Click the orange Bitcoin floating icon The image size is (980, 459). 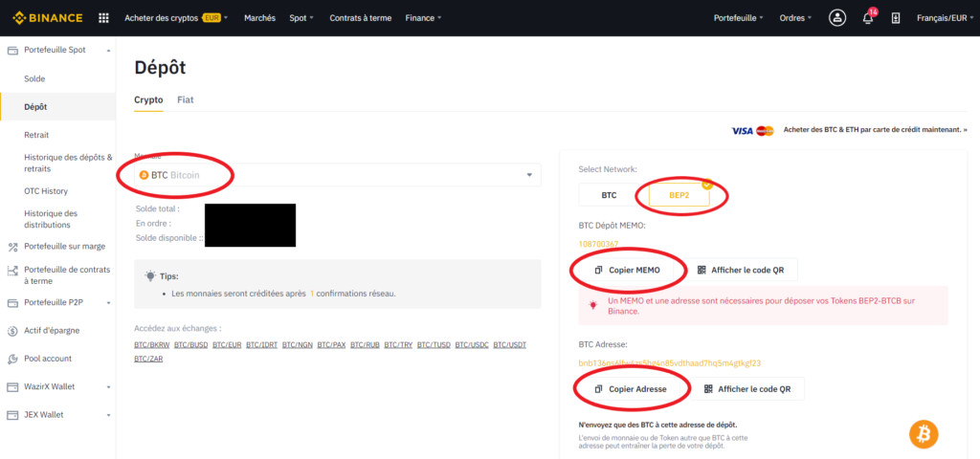point(924,434)
